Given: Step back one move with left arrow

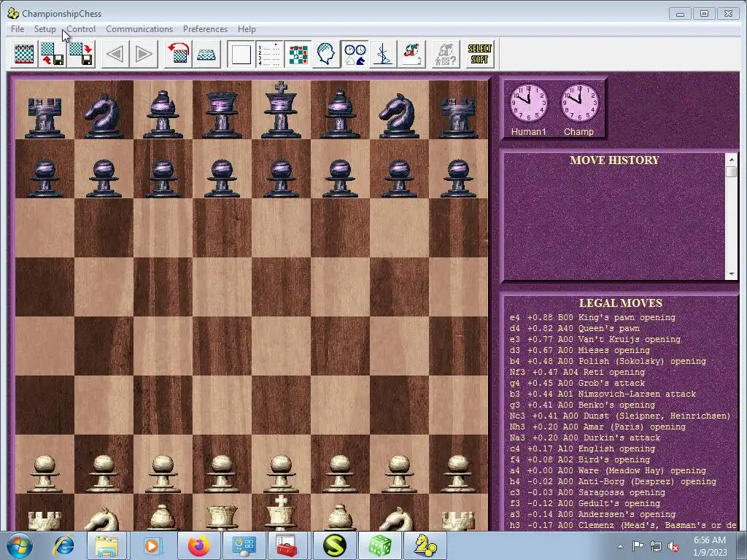Looking at the screenshot, I should pyautogui.click(x=115, y=54).
